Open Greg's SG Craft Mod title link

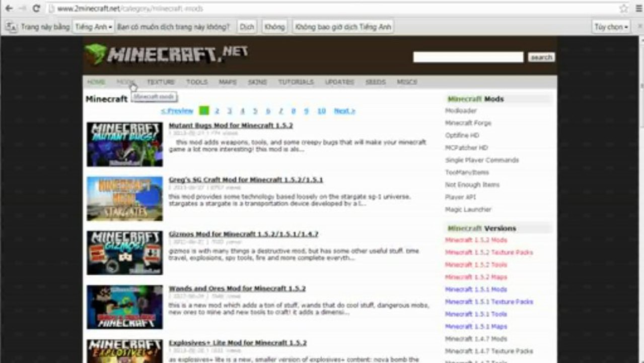(246, 180)
